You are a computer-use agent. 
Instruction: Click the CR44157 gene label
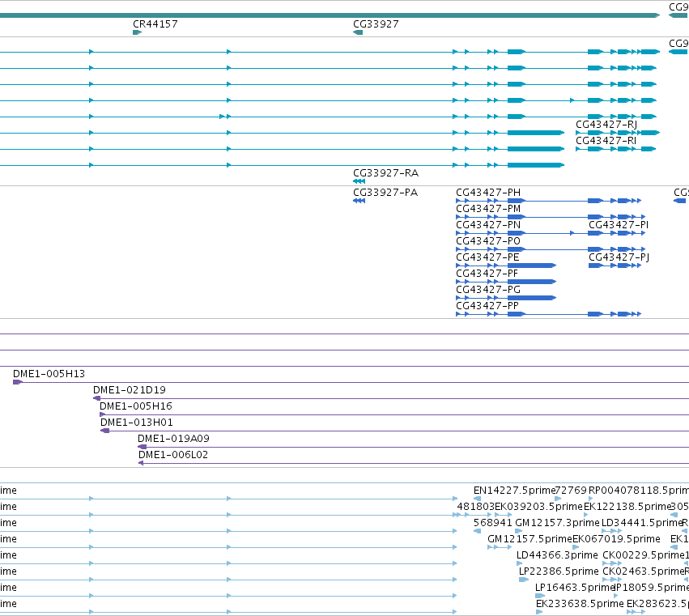155,24
